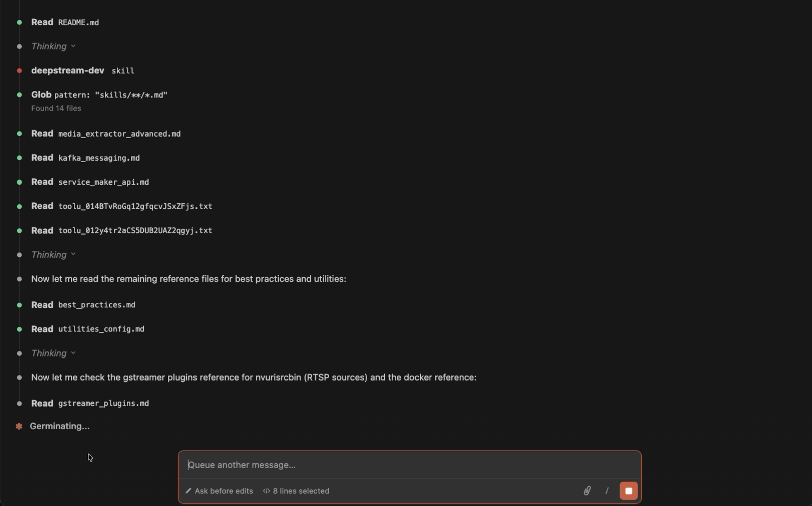812x506 pixels.
Task: Click the pencil icon beside Ask before edits
Action: pyautogui.click(x=189, y=491)
